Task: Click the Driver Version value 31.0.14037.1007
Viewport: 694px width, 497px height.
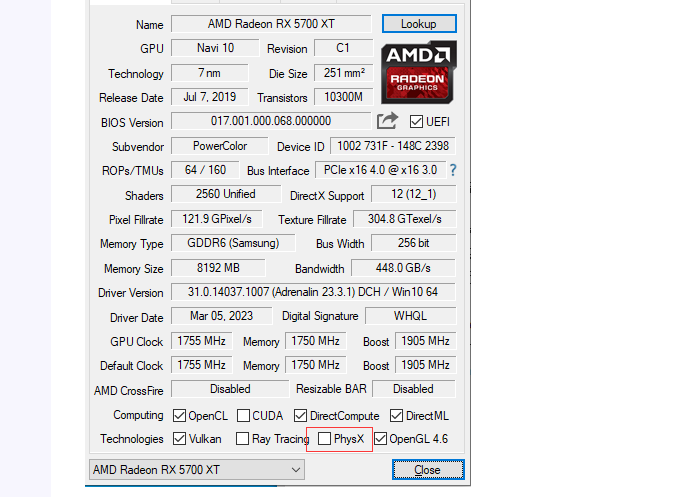Action: click(313, 292)
